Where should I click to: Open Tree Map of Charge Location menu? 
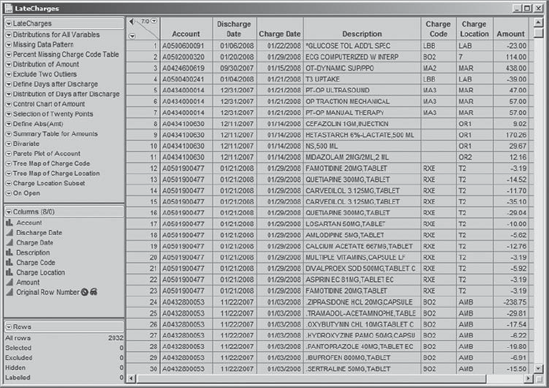pyautogui.click(x=9, y=174)
